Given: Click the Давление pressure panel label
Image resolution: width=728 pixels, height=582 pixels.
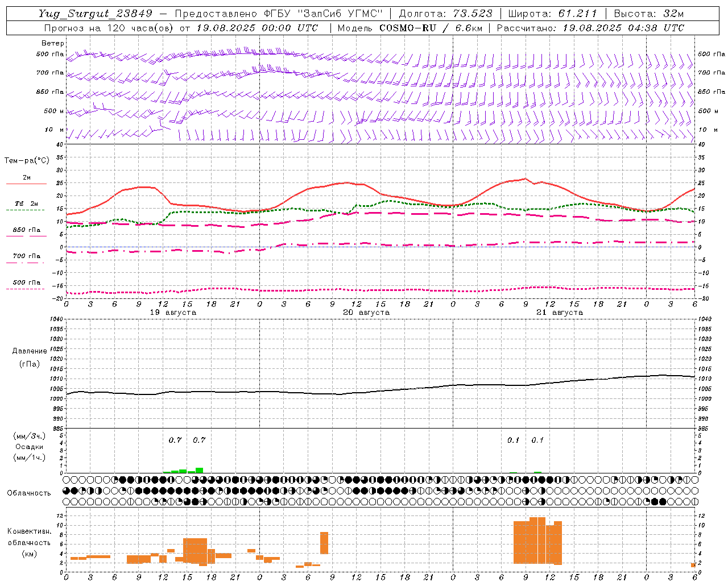Looking at the screenshot, I should 29,351.
